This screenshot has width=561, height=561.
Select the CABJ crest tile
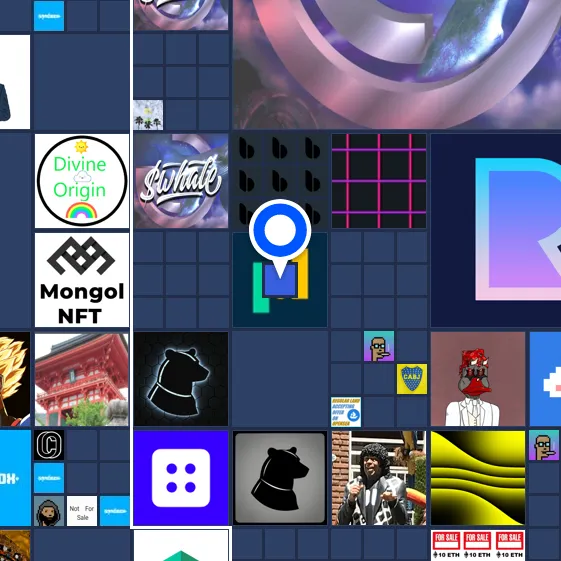[412, 379]
